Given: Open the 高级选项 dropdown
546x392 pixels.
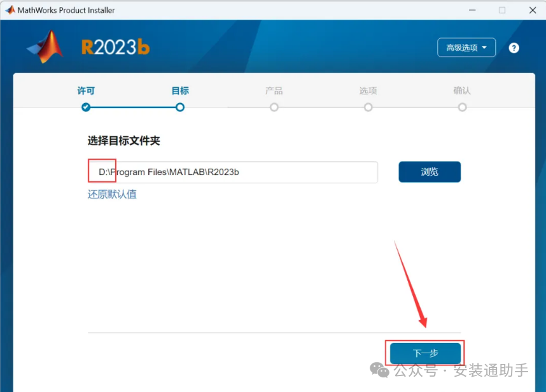Looking at the screenshot, I should pyautogui.click(x=466, y=47).
